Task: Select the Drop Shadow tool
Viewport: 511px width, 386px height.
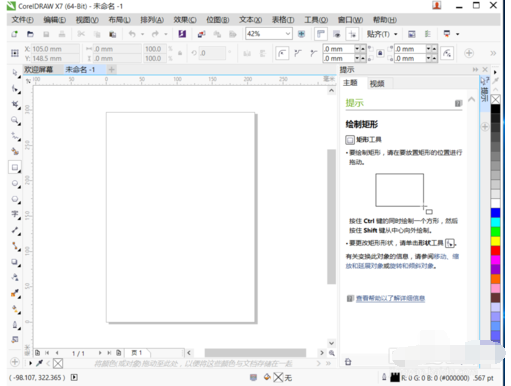Action: point(15,262)
